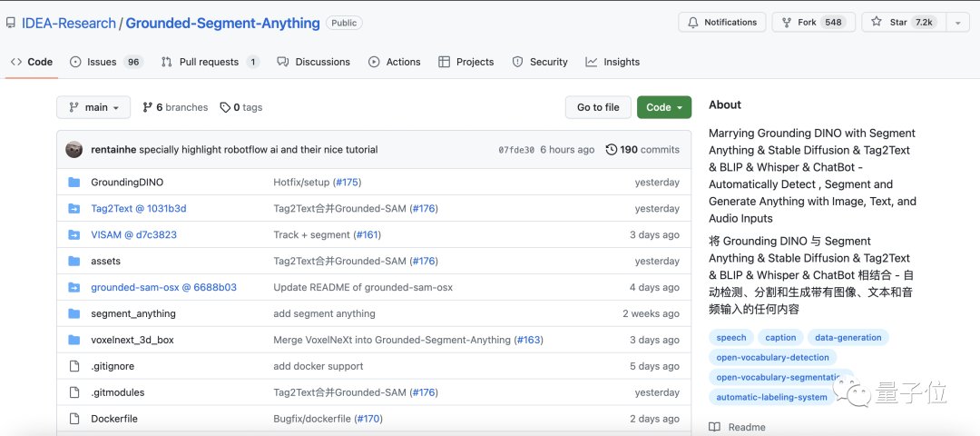View the Insights tab
Image resolution: width=980 pixels, height=436 pixels.
click(612, 62)
